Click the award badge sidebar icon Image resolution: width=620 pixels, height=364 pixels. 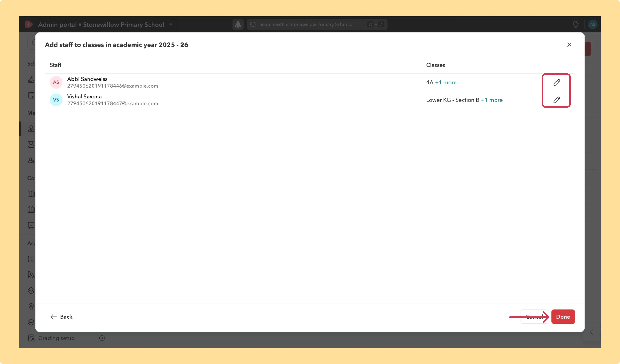[x=31, y=306]
